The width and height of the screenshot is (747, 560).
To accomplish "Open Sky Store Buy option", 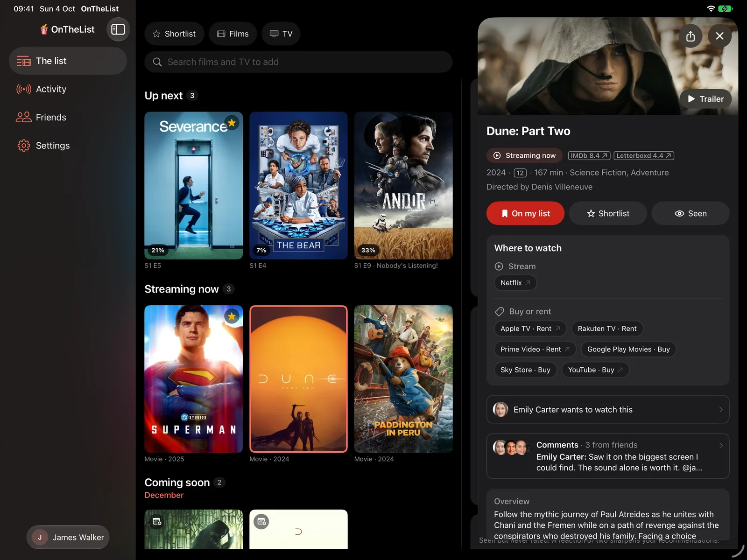I will [x=525, y=370].
